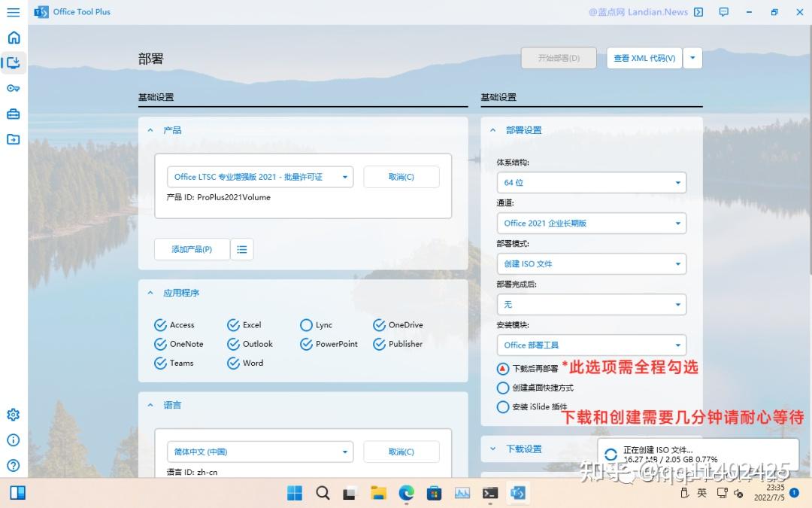Click the product list icon beside 添加产品

click(241, 248)
